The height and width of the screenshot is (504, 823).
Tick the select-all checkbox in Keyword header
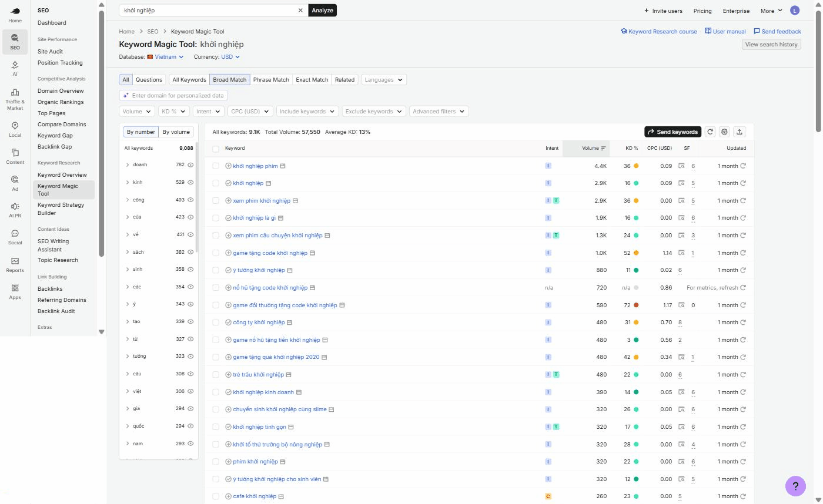tap(216, 149)
